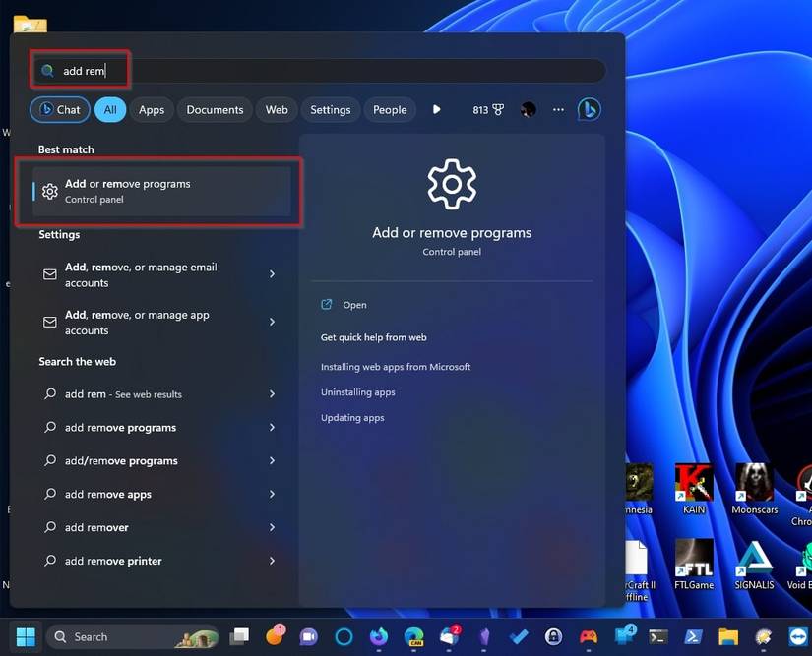812x656 pixels.
Task: Expand arrow for 'add remover'
Action: [272, 527]
